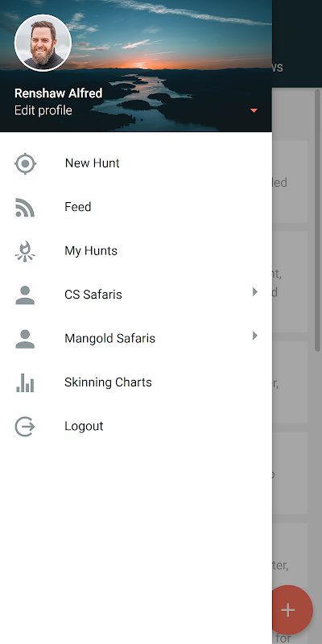Click the Mangold Safaris person icon
The height and width of the screenshot is (644, 322).
coord(25,339)
